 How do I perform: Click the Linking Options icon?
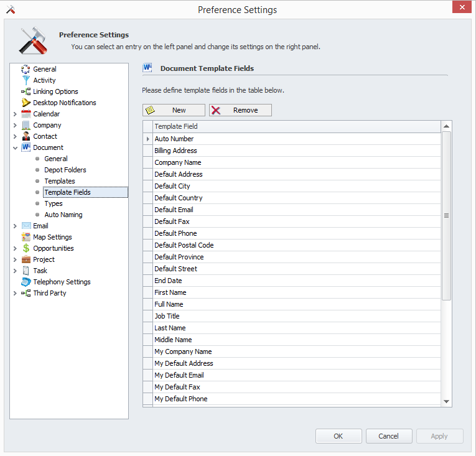coord(26,91)
